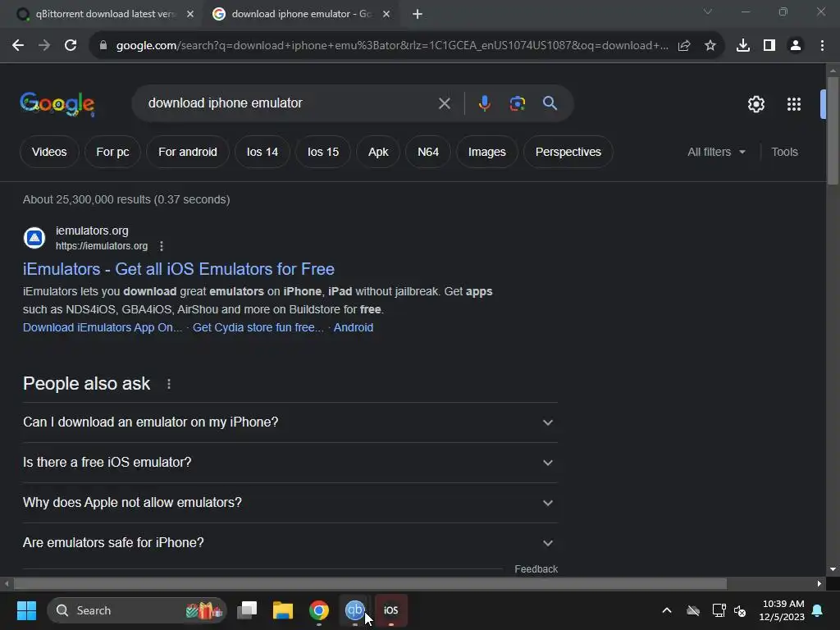Select the 'N64' filter chip

pyautogui.click(x=428, y=152)
